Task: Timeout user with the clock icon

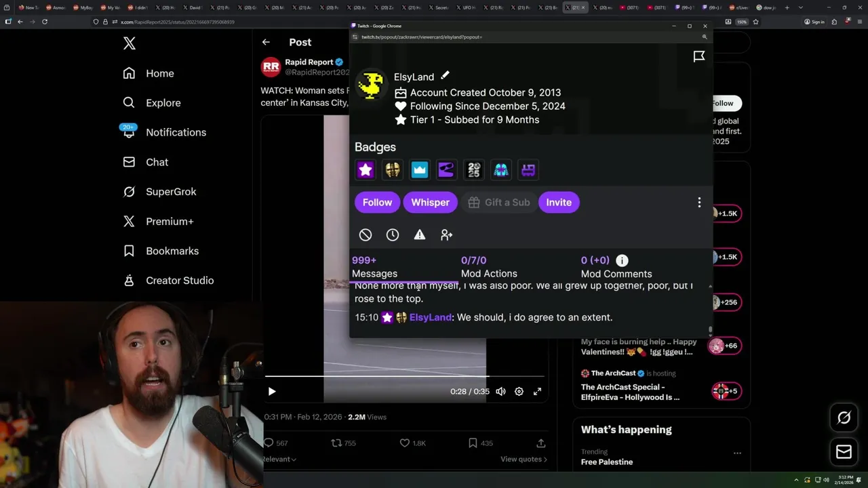Action: click(393, 235)
